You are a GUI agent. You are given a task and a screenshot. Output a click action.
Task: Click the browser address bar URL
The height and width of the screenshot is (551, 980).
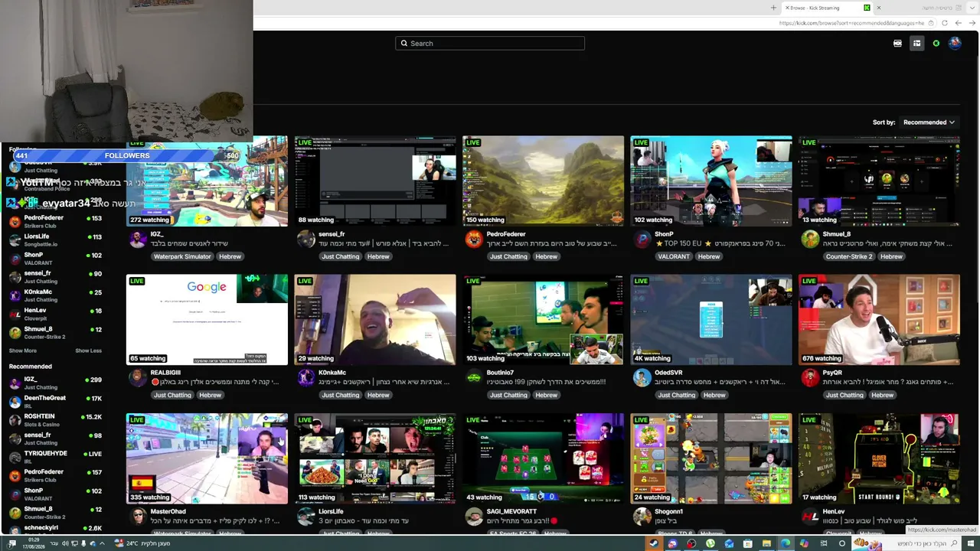click(x=851, y=23)
